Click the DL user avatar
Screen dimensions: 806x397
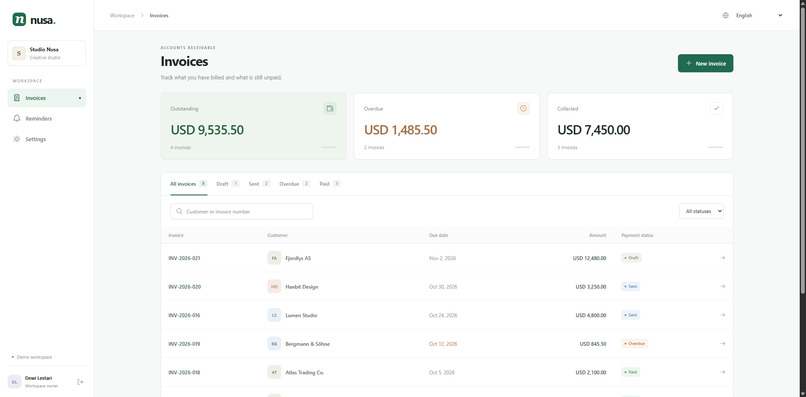[x=14, y=382]
